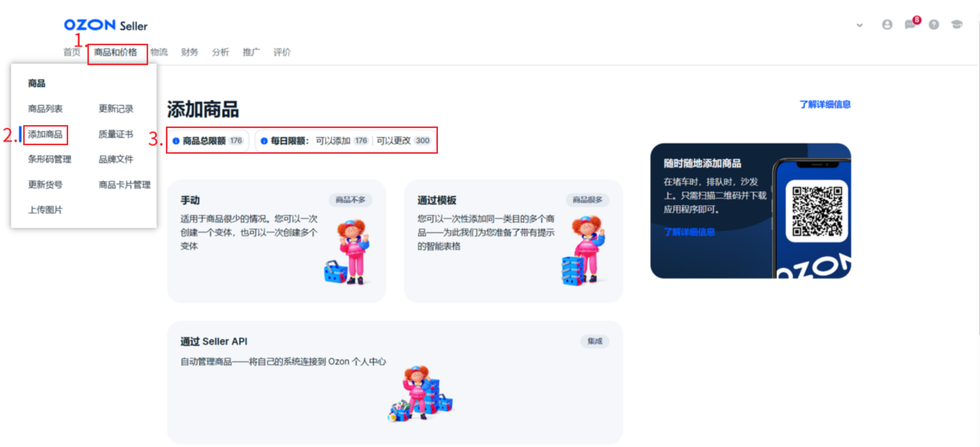Go to the 首页 tab
Screen dimensions: 980x447
click(72, 52)
